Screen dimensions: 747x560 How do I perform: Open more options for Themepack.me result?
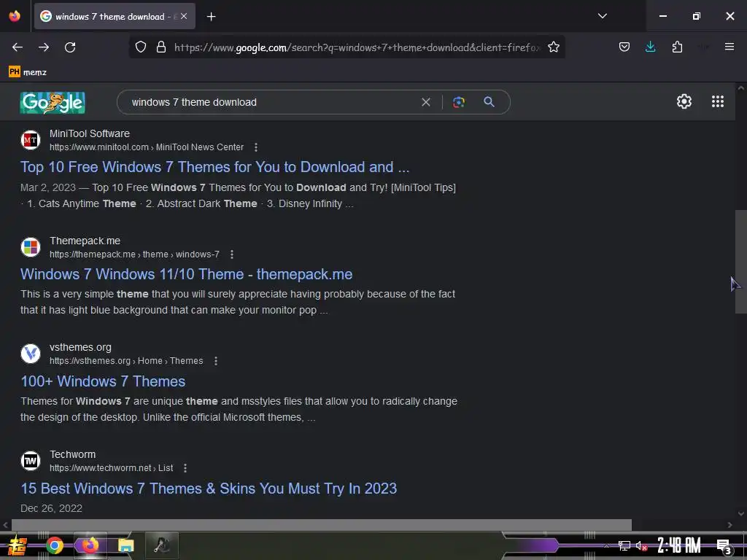[x=232, y=254]
